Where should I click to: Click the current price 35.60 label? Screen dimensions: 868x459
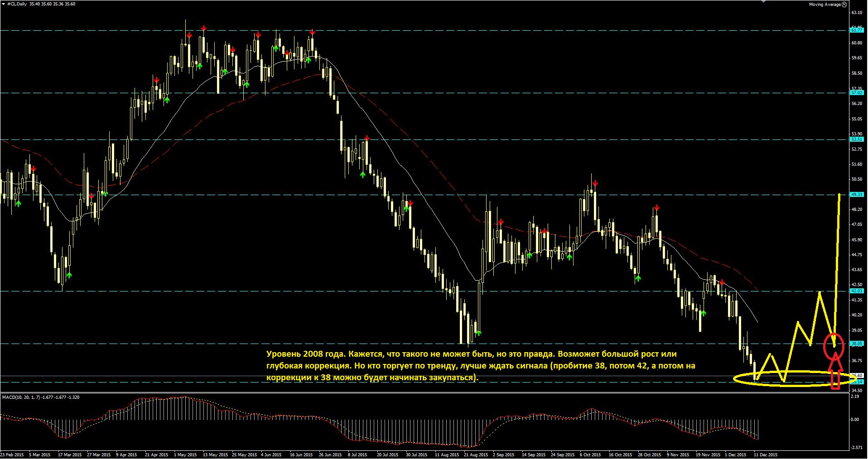(x=858, y=376)
